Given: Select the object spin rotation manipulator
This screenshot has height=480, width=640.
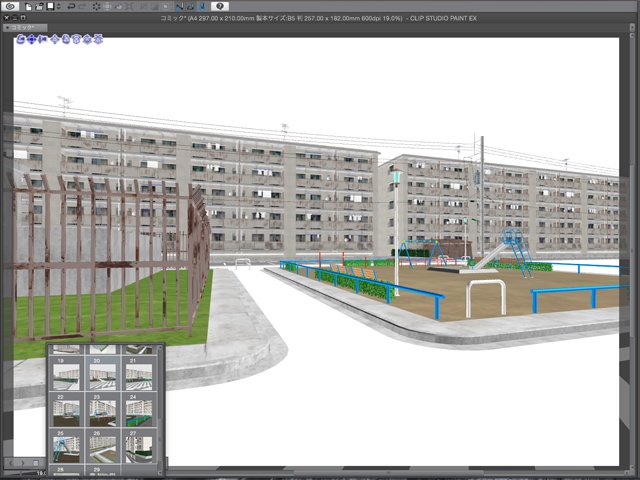Looking at the screenshot, I should [x=87, y=40].
